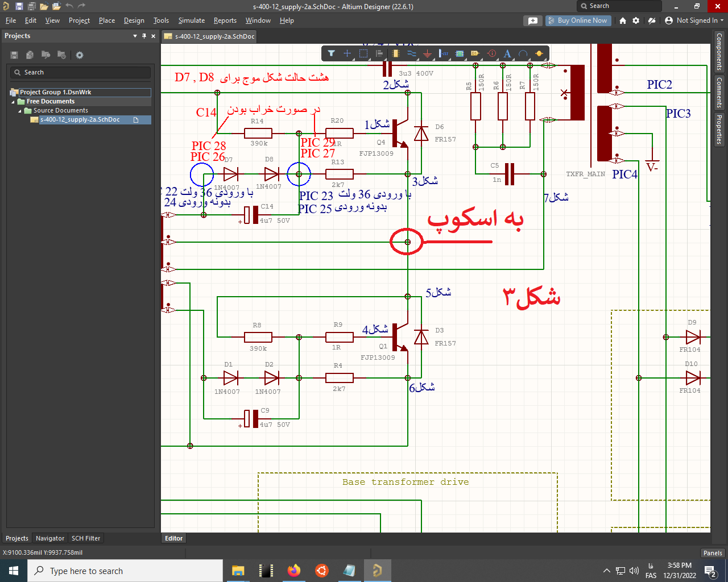Click the Buy Online Now button

[577, 20]
